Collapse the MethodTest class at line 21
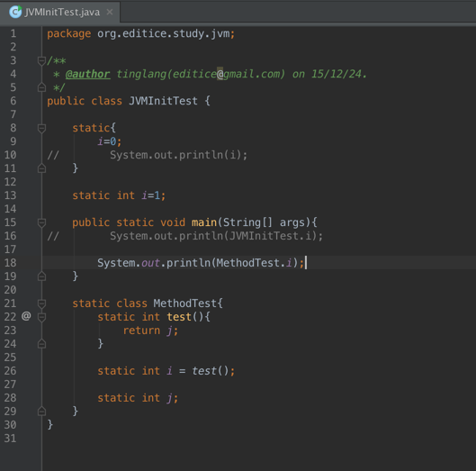The image size is (476, 471). [x=41, y=303]
